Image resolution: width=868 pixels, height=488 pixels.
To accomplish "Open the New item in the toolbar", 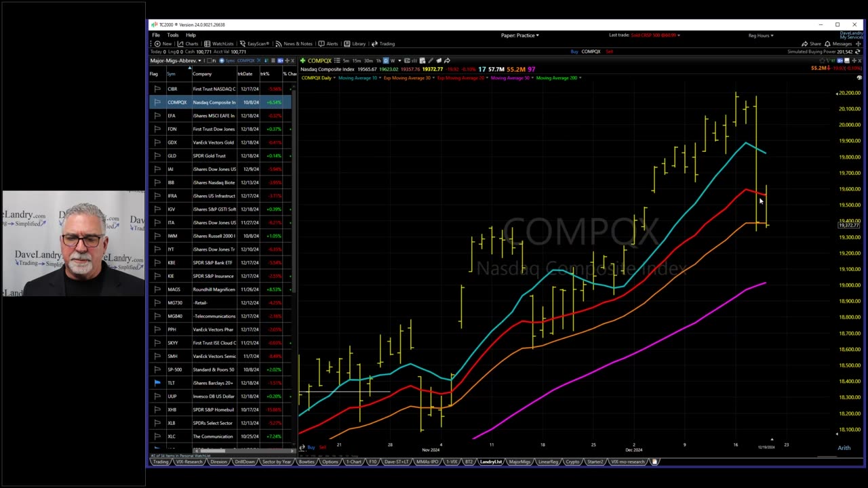I will (x=163, y=44).
